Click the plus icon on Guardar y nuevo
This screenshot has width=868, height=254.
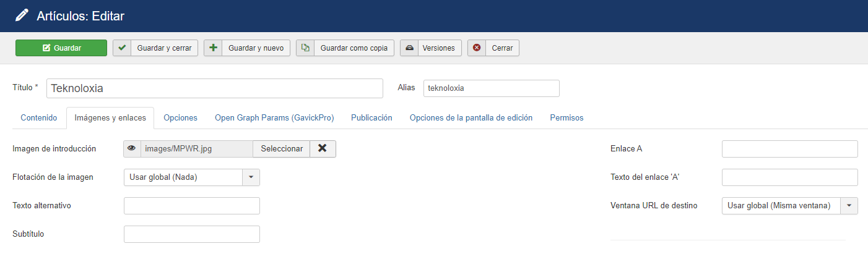(213, 48)
